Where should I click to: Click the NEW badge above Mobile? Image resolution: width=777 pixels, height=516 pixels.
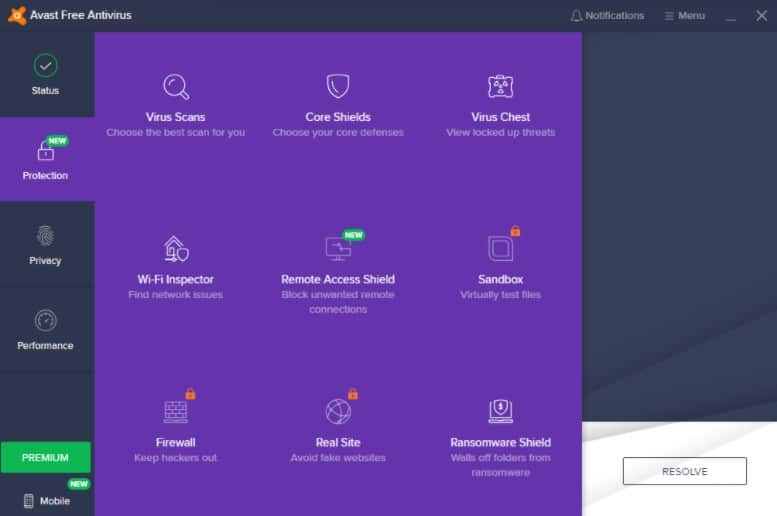(79, 484)
